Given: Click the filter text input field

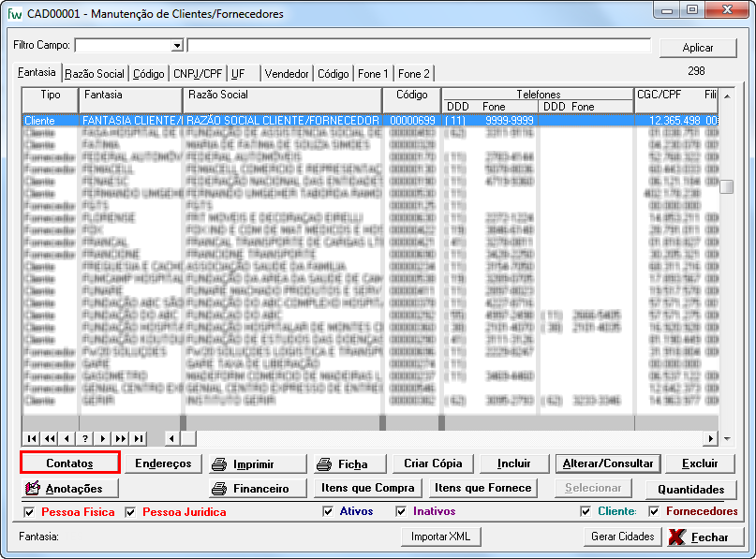Looking at the screenshot, I should [x=419, y=45].
